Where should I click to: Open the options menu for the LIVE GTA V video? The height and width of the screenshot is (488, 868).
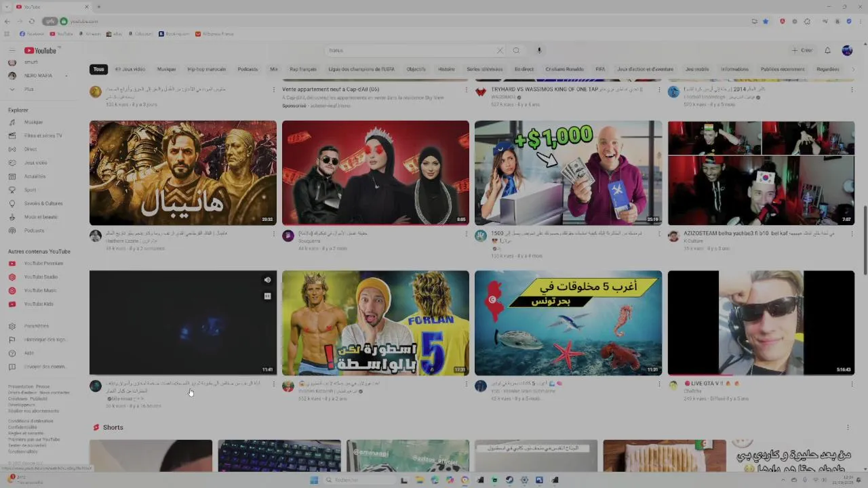point(852,384)
